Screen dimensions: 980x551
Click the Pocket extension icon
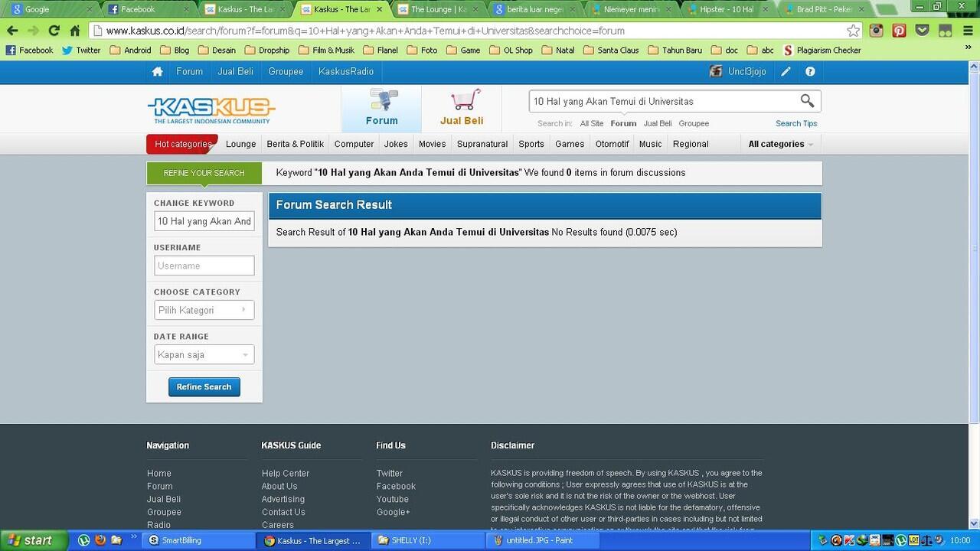[x=923, y=31]
